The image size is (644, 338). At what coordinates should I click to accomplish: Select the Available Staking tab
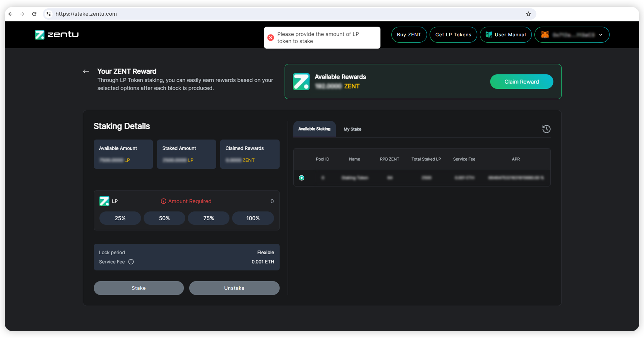(x=314, y=129)
